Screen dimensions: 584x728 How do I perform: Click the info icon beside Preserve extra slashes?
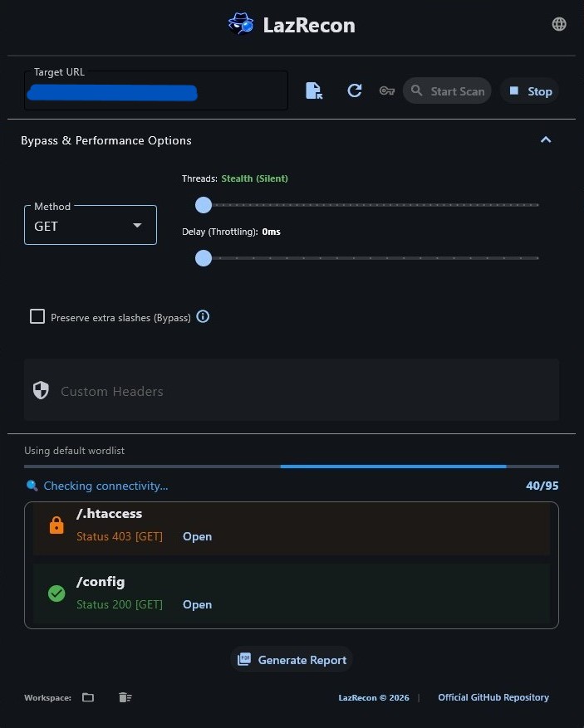(203, 316)
